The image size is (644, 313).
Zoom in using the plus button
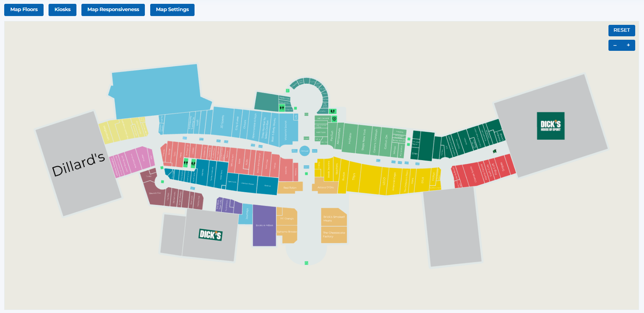628,45
